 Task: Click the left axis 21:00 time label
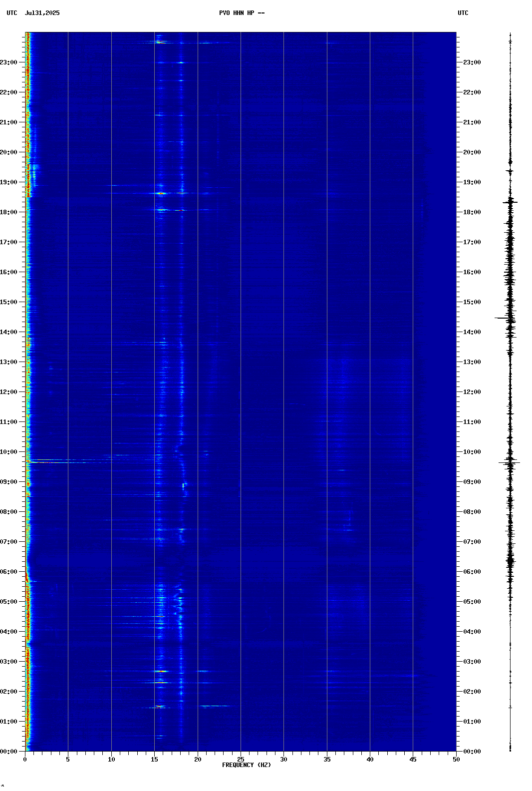[x=8, y=122]
